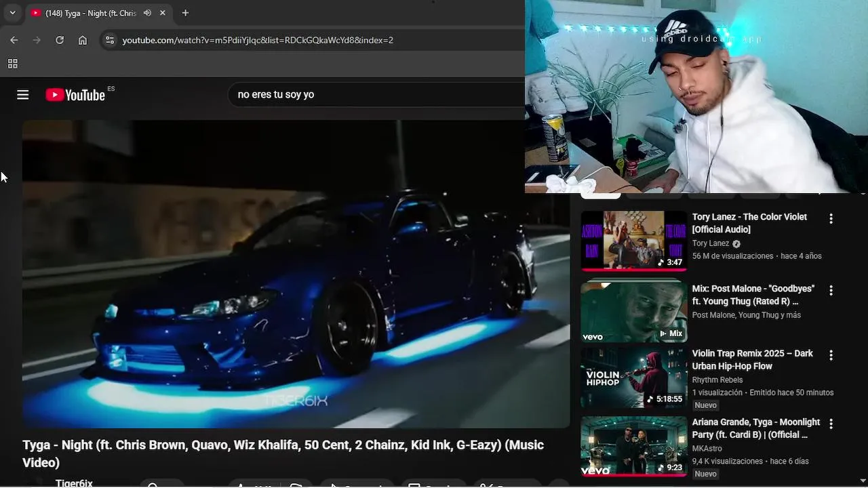
Task: Open 'Tory Lanez - The Color Violet' title
Action: click(749, 223)
